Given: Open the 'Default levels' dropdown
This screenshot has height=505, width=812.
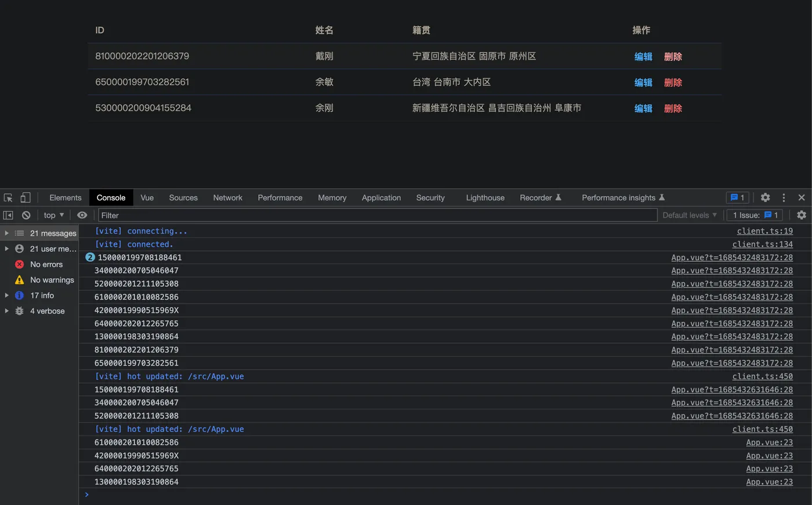Looking at the screenshot, I should [x=689, y=215].
